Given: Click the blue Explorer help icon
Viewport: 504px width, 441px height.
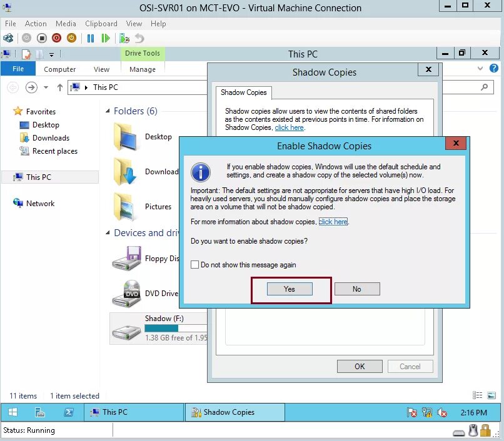Looking at the screenshot, I should pyautogui.click(x=494, y=68).
